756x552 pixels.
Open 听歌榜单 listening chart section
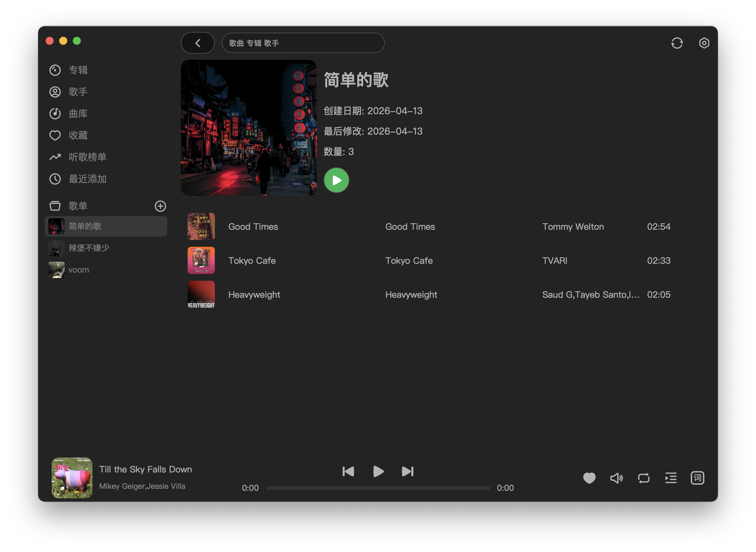pyautogui.click(x=87, y=157)
